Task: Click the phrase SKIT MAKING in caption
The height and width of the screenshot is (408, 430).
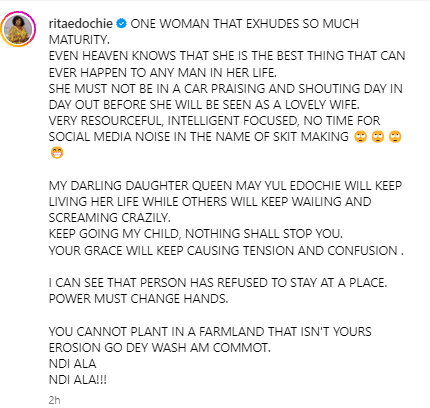Action: pyautogui.click(x=311, y=137)
